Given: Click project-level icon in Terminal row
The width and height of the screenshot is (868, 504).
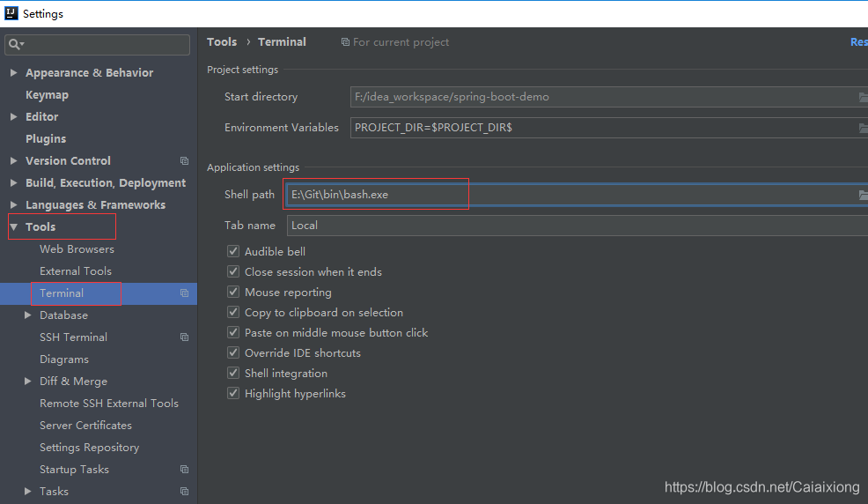Looking at the screenshot, I should [184, 293].
